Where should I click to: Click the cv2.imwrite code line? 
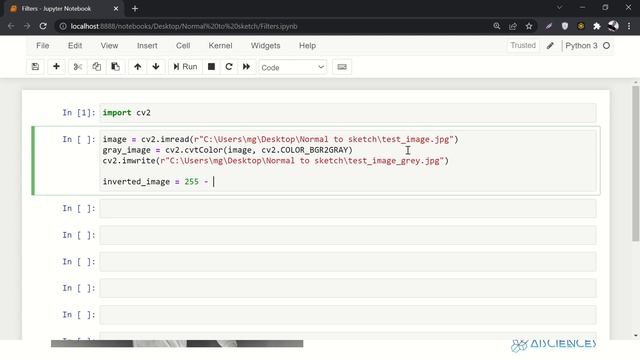pos(276,161)
